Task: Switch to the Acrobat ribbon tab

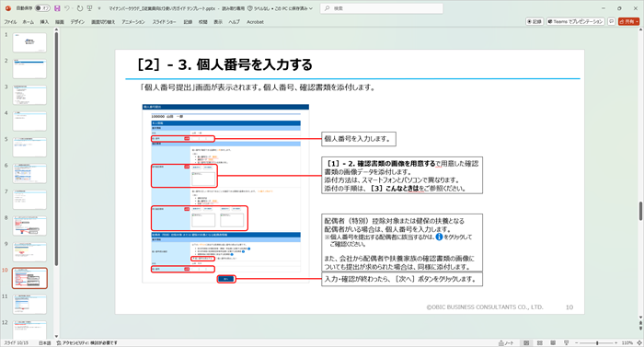Action: click(255, 22)
